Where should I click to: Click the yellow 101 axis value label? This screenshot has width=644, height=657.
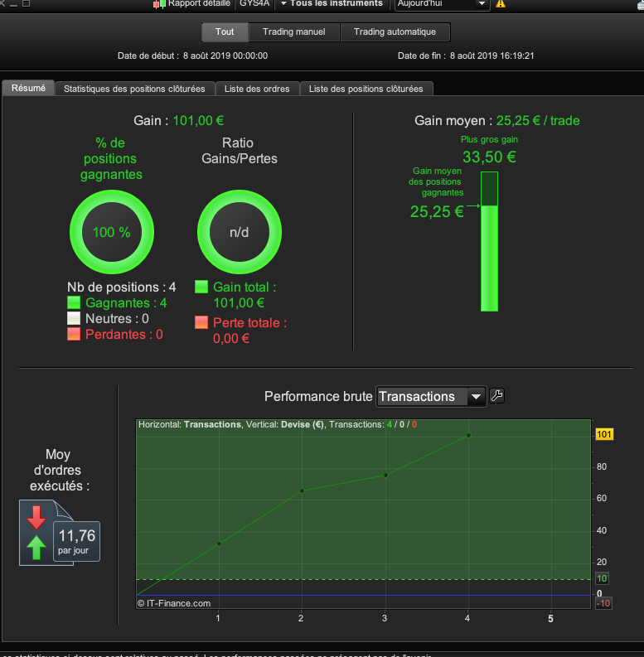(x=604, y=434)
